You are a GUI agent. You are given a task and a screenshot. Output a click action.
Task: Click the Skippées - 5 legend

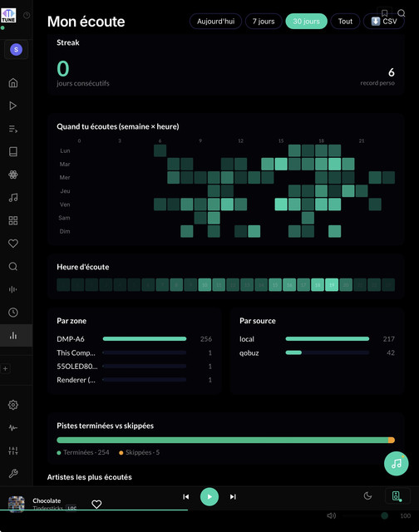pos(140,452)
